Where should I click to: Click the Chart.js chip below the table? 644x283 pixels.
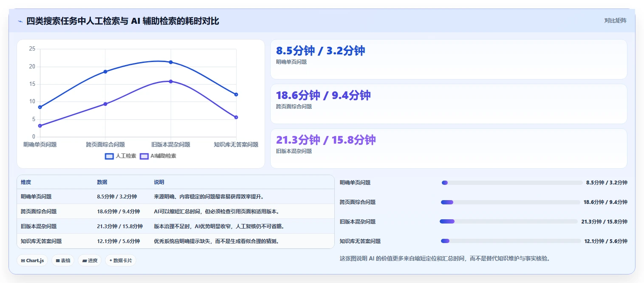point(32,260)
